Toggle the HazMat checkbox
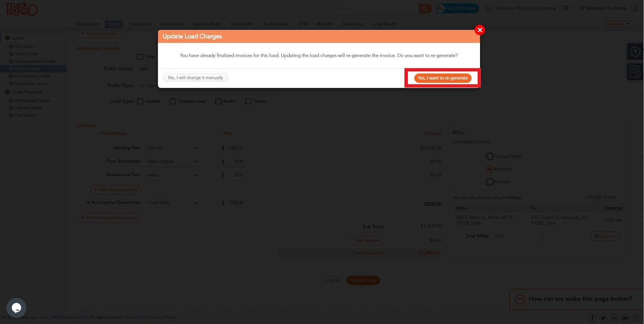 point(140,101)
